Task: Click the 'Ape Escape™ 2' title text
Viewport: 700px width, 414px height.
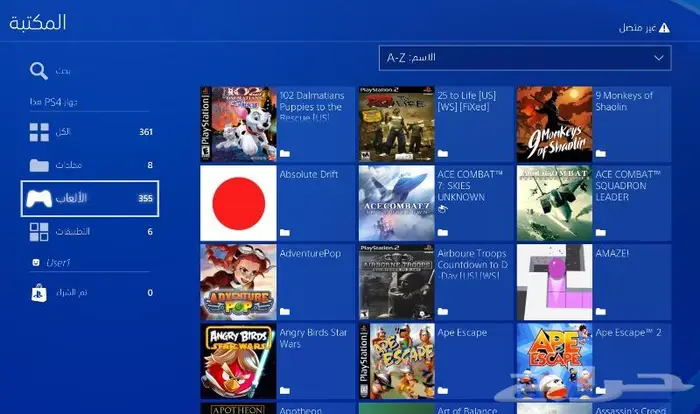Action: 628,333
